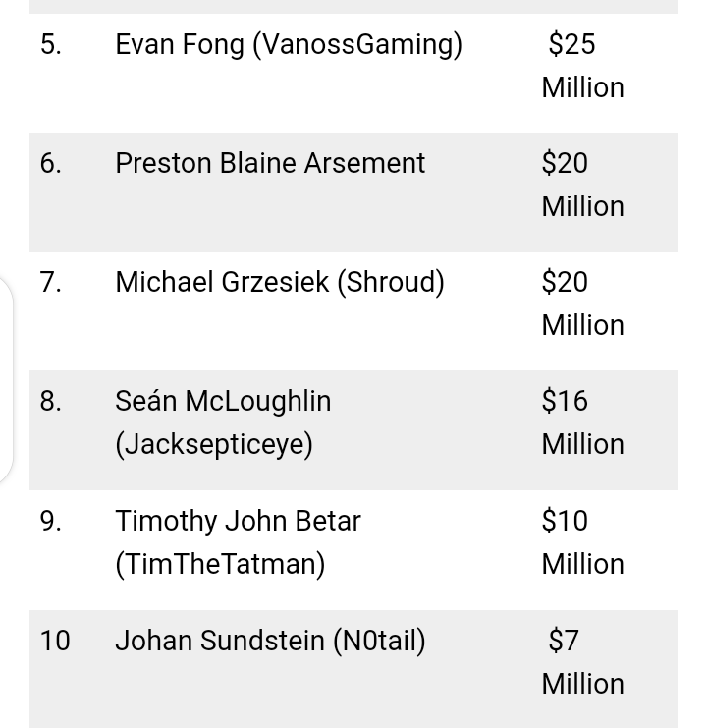Select the (Jacksepticeye) alias text
This screenshot has height=728, width=707.
[214, 445]
